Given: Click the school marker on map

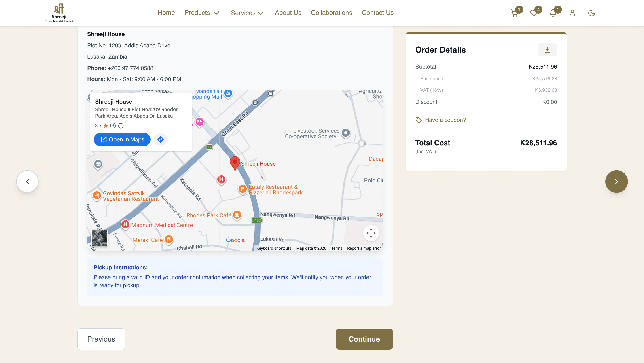Looking at the screenshot, I should pos(98,164).
